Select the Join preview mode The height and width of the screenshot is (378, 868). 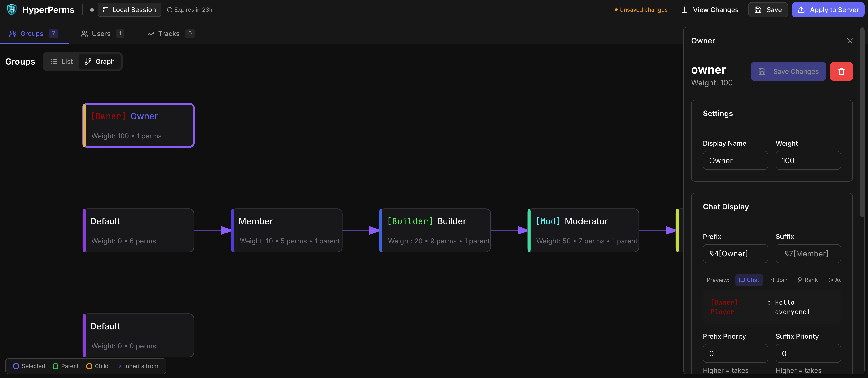coord(778,280)
